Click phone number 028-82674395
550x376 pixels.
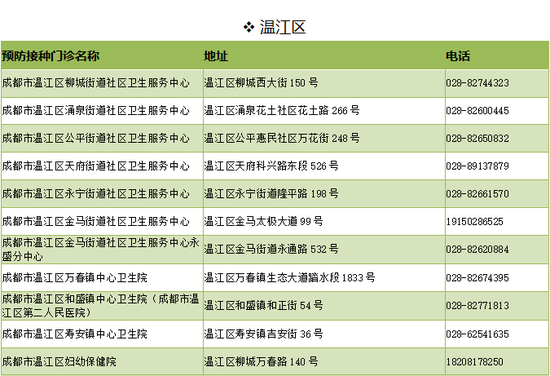point(477,278)
